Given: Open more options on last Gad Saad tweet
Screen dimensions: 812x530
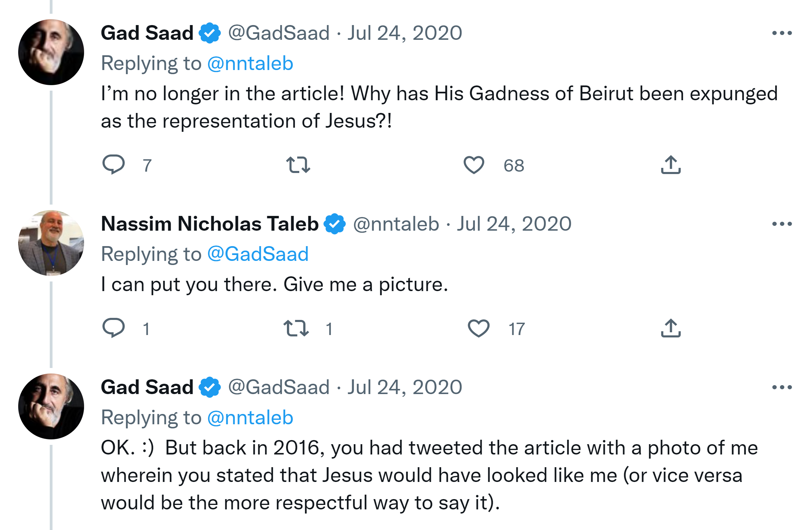Looking at the screenshot, I should point(782,387).
